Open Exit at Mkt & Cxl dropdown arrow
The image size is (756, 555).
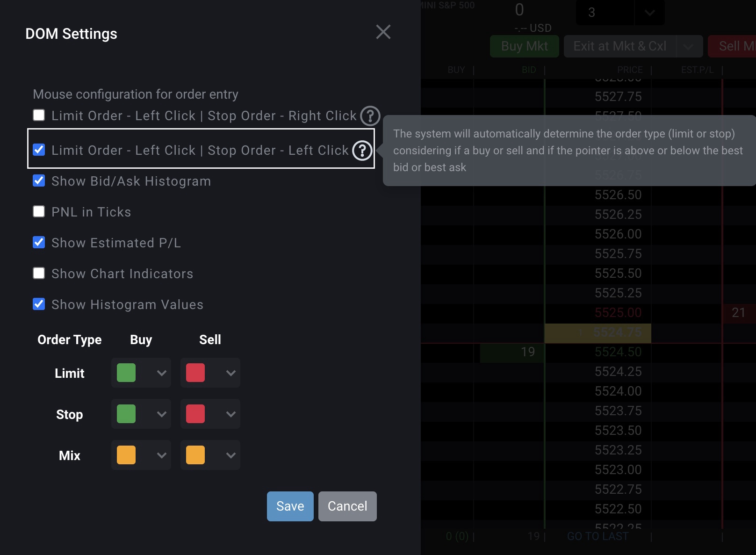(688, 46)
